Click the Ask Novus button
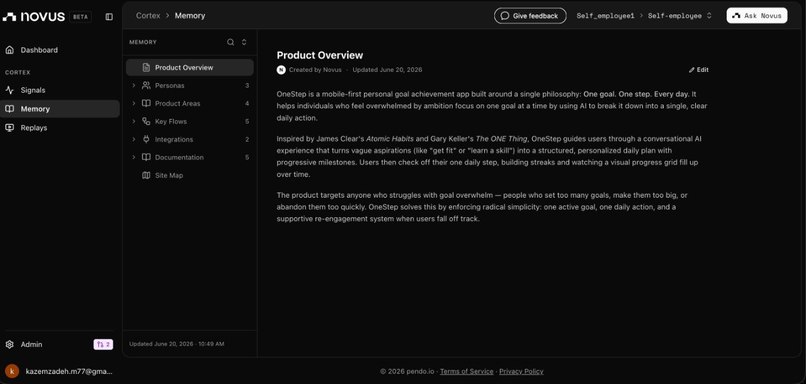The image size is (806, 384). coord(757,15)
